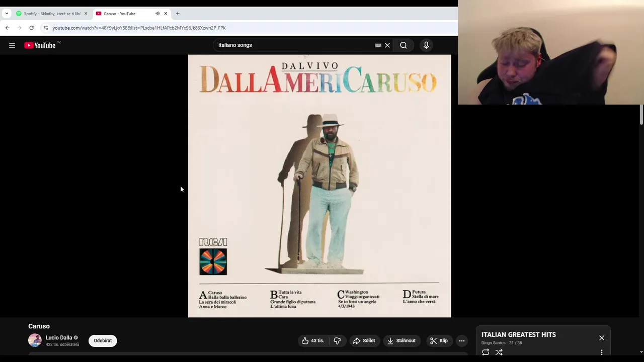Image resolution: width=644 pixels, height=362 pixels.
Task: Click the Caruso album cover video player
Action: point(319,186)
